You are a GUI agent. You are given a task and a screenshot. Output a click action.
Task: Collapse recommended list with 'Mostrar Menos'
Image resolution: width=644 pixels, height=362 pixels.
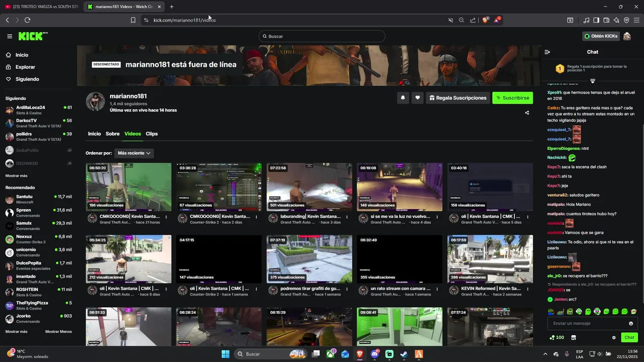(x=58, y=331)
